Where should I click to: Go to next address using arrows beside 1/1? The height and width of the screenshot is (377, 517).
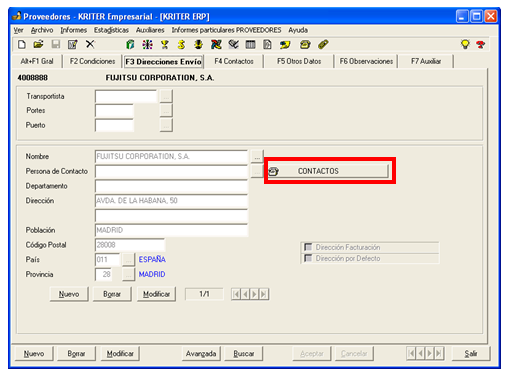click(254, 294)
